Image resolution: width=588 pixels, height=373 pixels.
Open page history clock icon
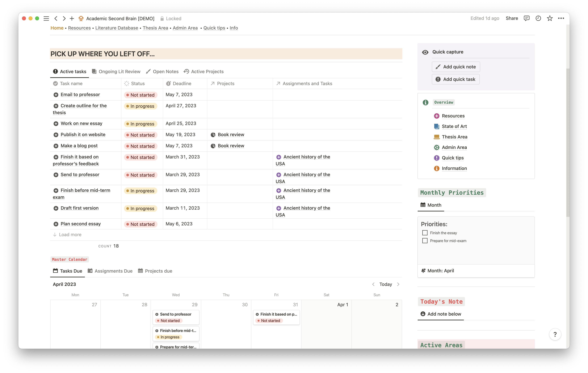(x=538, y=18)
